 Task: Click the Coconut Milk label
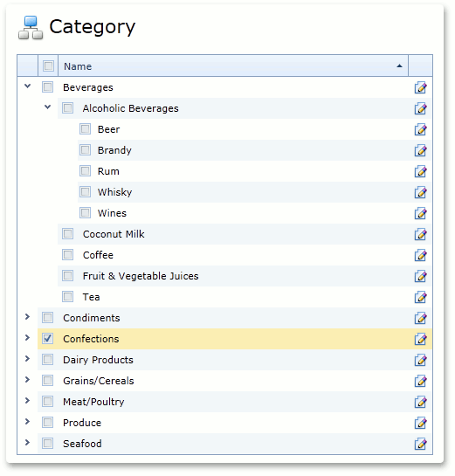[x=114, y=234]
